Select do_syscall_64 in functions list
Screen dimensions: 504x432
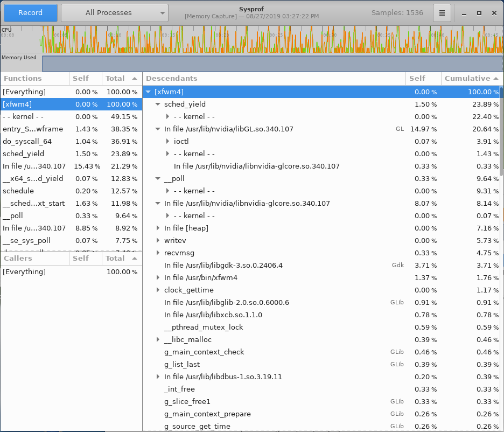click(x=27, y=142)
